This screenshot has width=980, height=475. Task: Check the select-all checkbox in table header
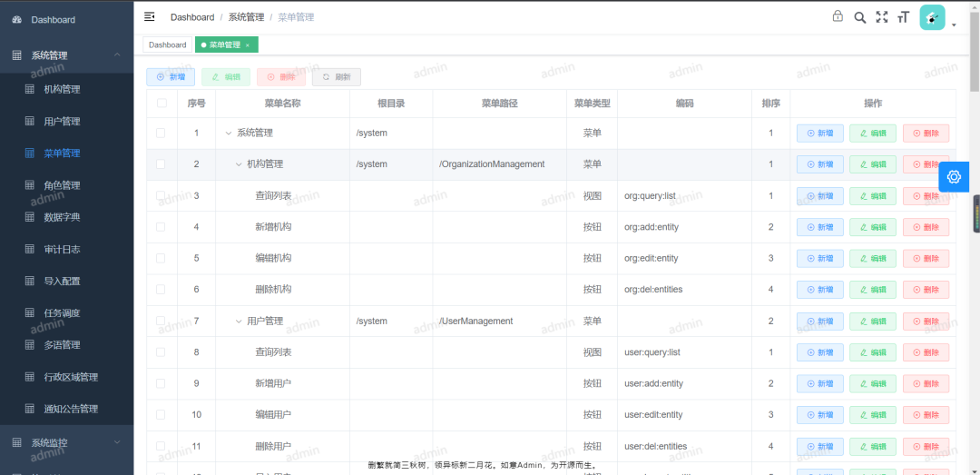(162, 104)
